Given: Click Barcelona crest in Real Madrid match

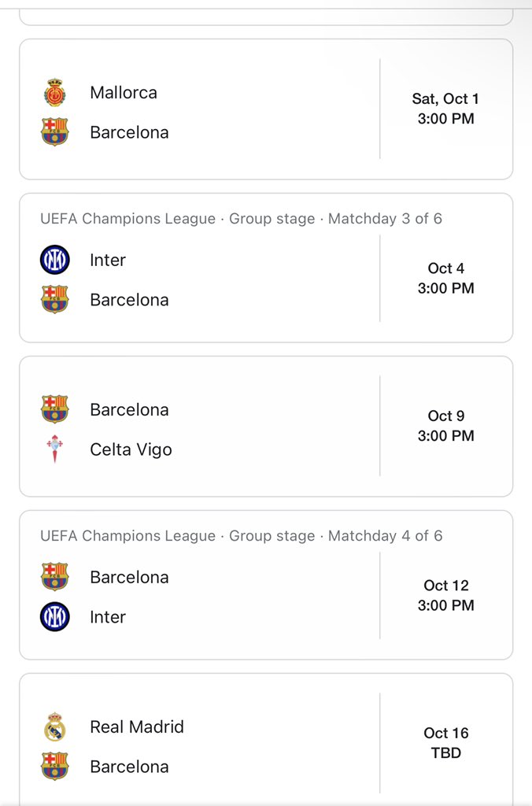Looking at the screenshot, I should [55, 767].
